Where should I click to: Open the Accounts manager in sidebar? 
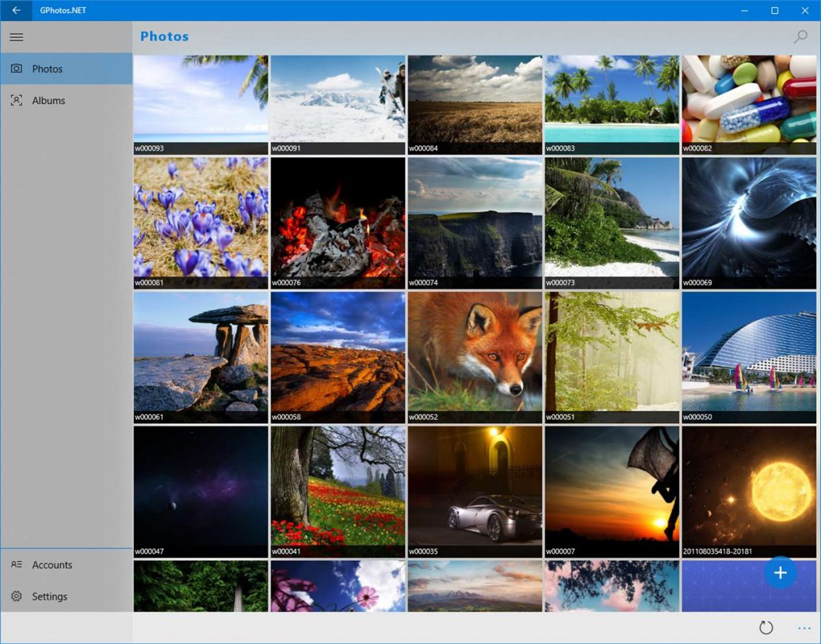[x=53, y=565]
